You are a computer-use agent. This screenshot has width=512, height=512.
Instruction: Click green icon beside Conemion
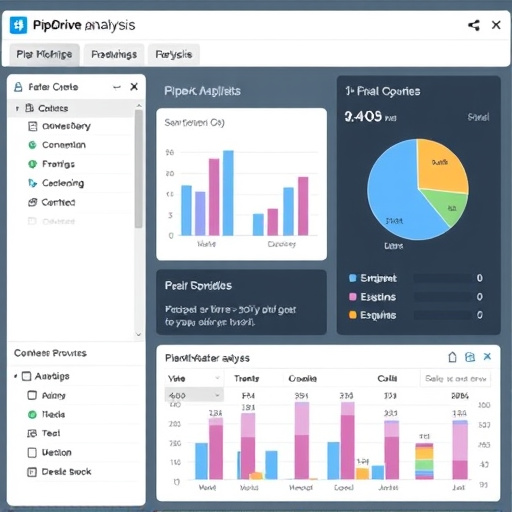(x=32, y=145)
